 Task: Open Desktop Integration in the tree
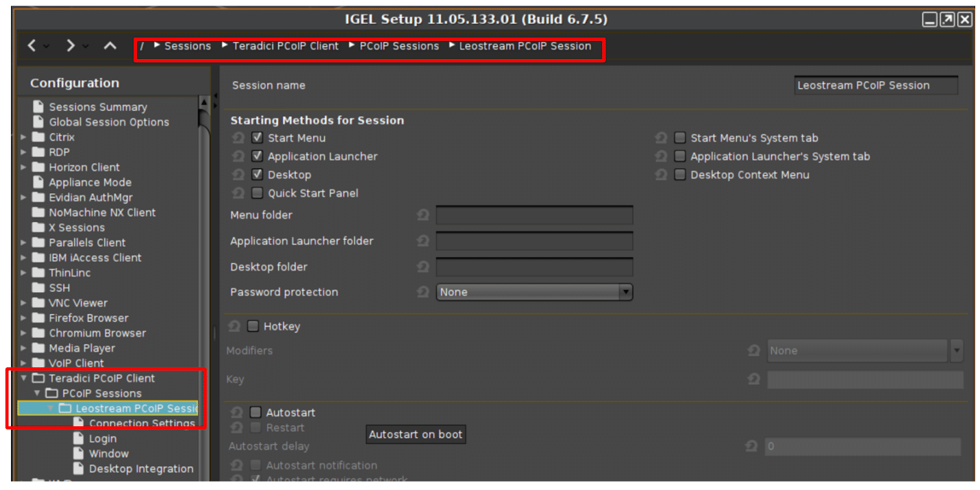(x=141, y=469)
